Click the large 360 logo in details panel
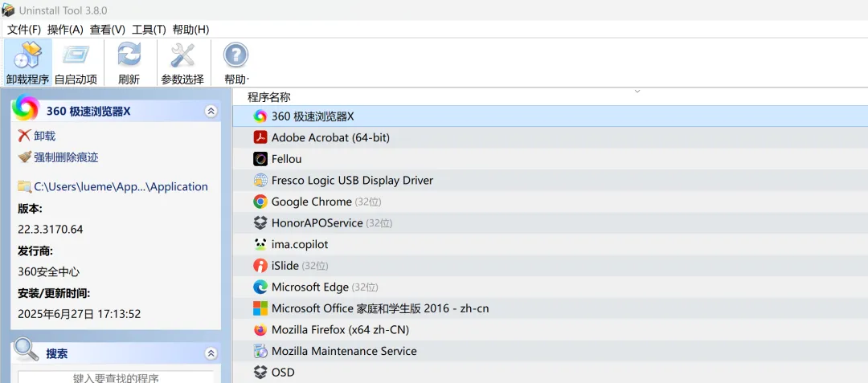868x383 pixels. tap(26, 108)
